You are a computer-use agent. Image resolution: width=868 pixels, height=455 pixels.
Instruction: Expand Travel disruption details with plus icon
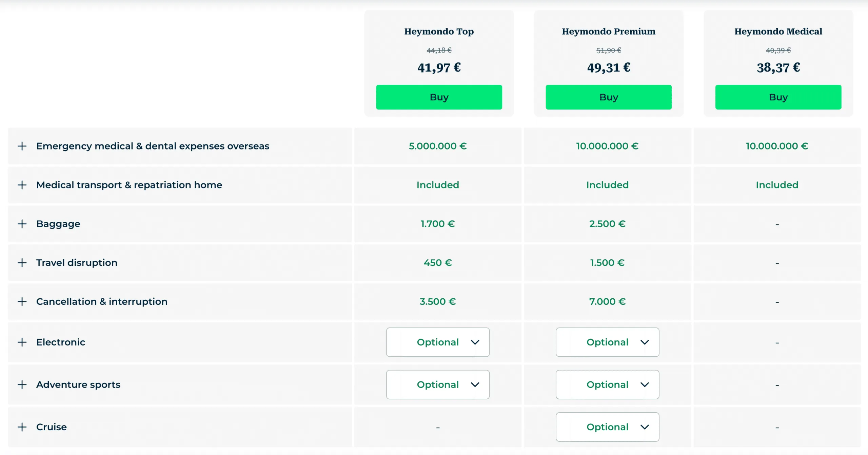pos(22,263)
